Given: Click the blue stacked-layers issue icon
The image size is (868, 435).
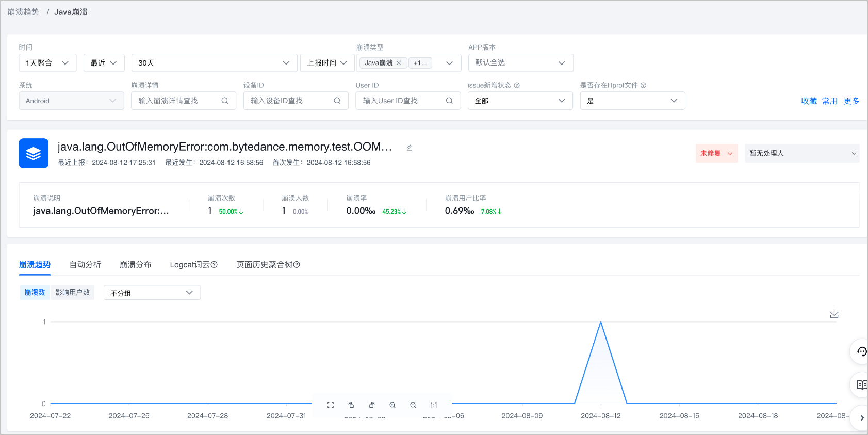Looking at the screenshot, I should [x=34, y=153].
